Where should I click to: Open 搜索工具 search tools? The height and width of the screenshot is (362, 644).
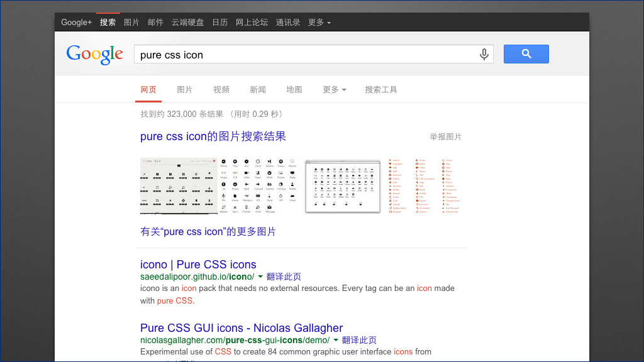click(381, 89)
